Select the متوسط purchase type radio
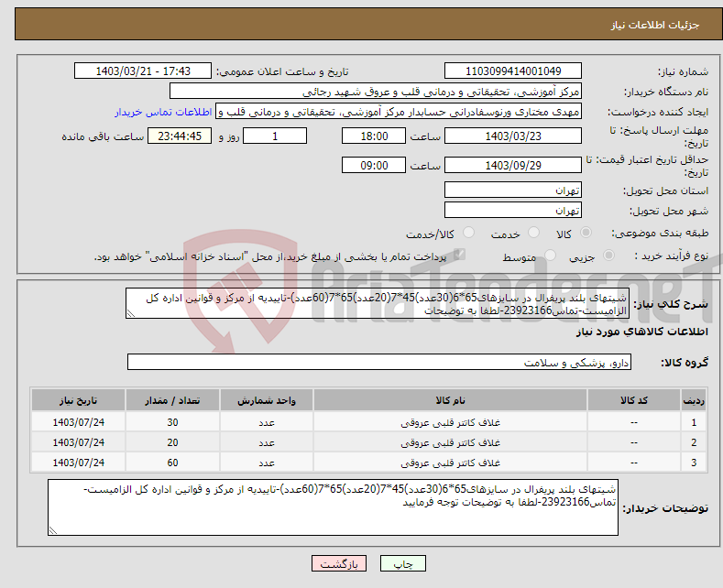Screen dimensions: 723x588 (550, 256)
